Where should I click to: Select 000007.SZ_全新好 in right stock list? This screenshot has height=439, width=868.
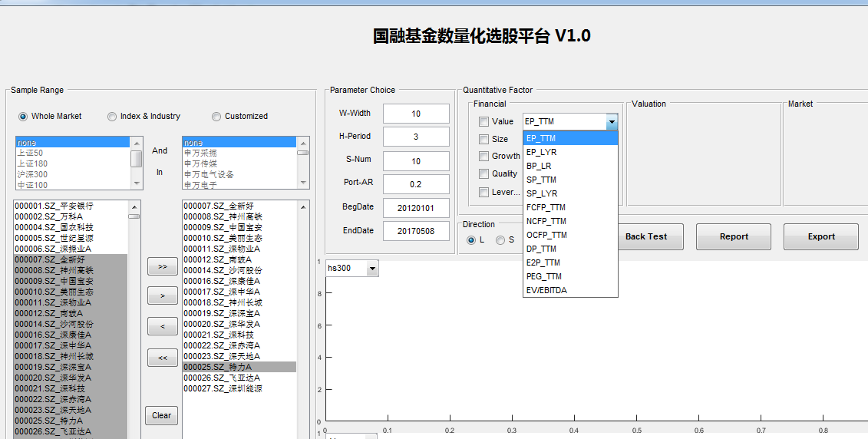239,206
